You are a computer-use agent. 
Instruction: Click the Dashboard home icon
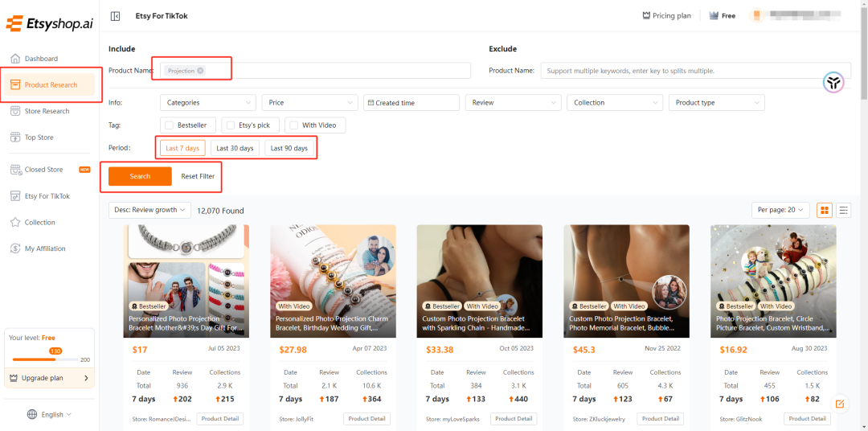15,59
